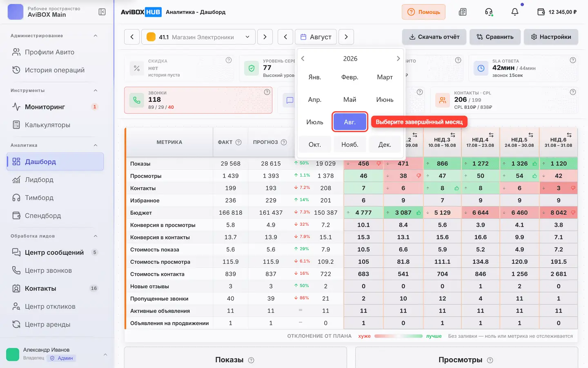588x368 pixels.
Task: Expand user menu chevron by Александр Иванов
Action: pyautogui.click(x=105, y=355)
